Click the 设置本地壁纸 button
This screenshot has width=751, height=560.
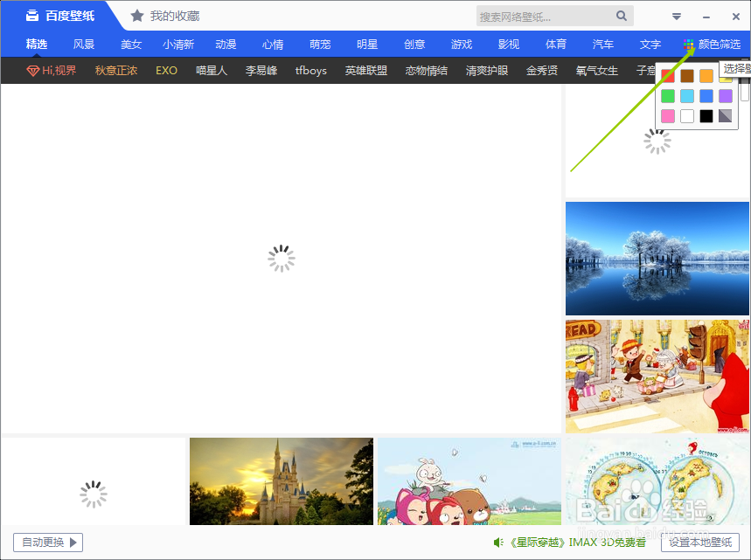coord(700,543)
